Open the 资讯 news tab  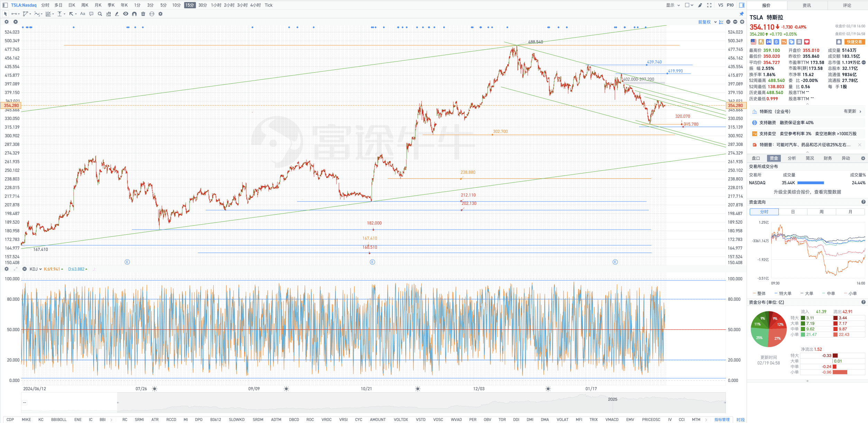pyautogui.click(x=807, y=5)
